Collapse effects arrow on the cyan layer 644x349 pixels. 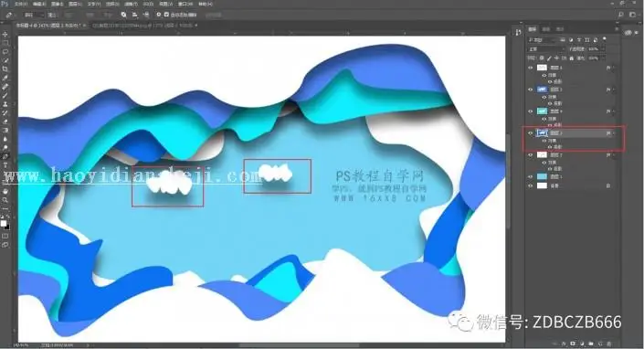(x=614, y=111)
